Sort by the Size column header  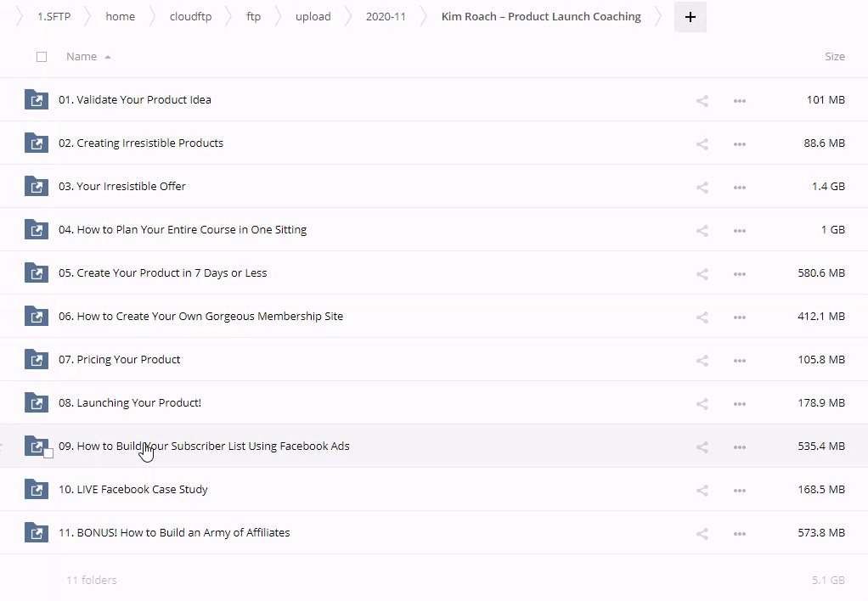coord(834,57)
